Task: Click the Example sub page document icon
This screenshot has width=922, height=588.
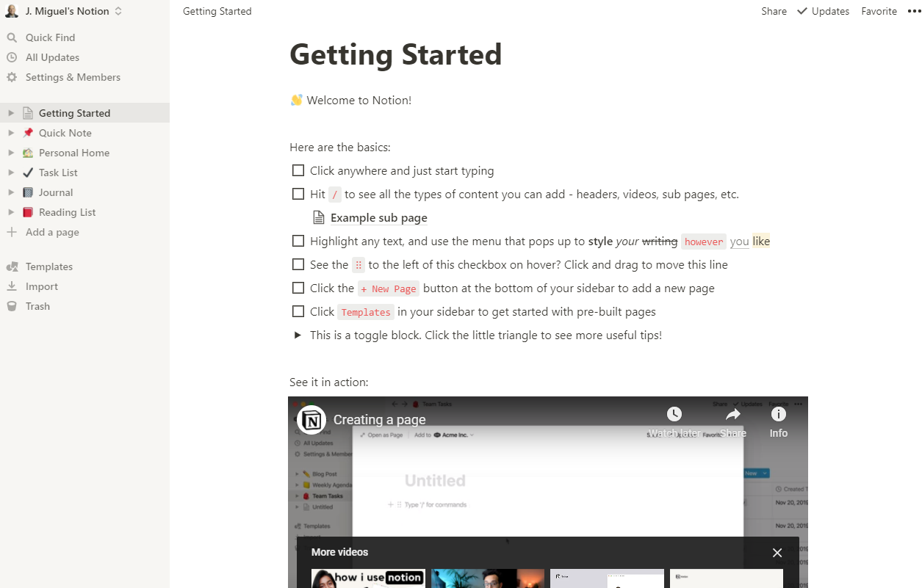Action: click(x=319, y=218)
